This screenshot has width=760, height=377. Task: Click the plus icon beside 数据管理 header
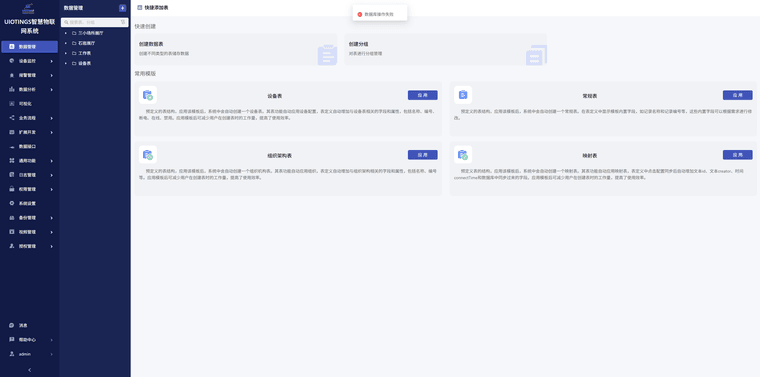123,8
